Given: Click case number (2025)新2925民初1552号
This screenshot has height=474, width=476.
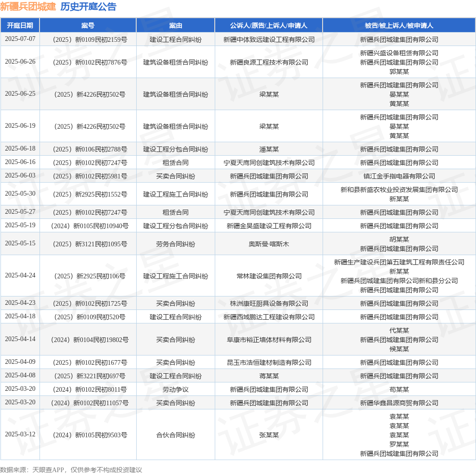Looking at the screenshot, I should click(x=88, y=194).
